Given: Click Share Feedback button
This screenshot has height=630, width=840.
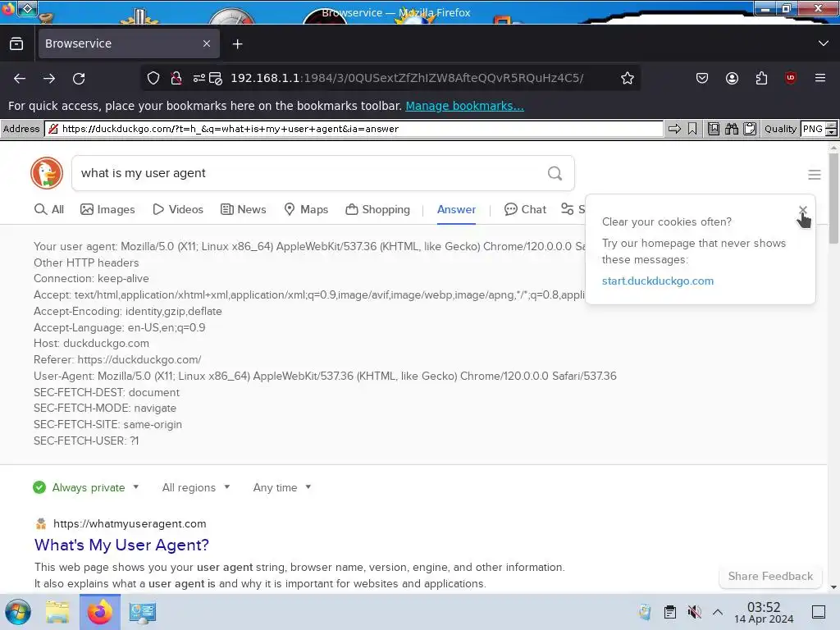Looking at the screenshot, I should point(770,576).
